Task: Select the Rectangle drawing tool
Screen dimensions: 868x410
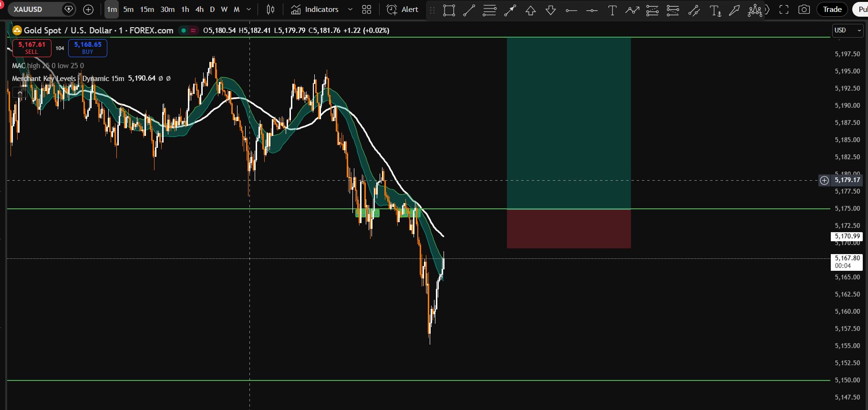Action: (x=449, y=10)
